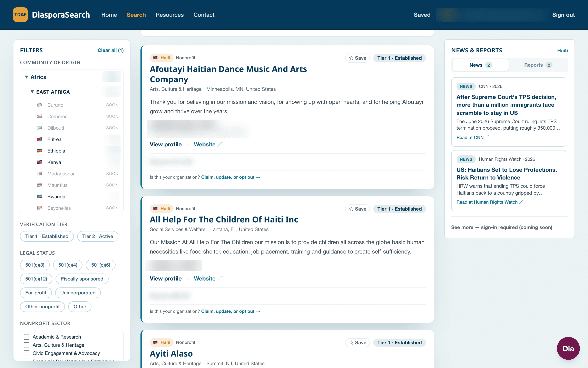Click external arrow beside Read at Human Rights Watch
This screenshot has height=368, width=588.
[x=521, y=202]
